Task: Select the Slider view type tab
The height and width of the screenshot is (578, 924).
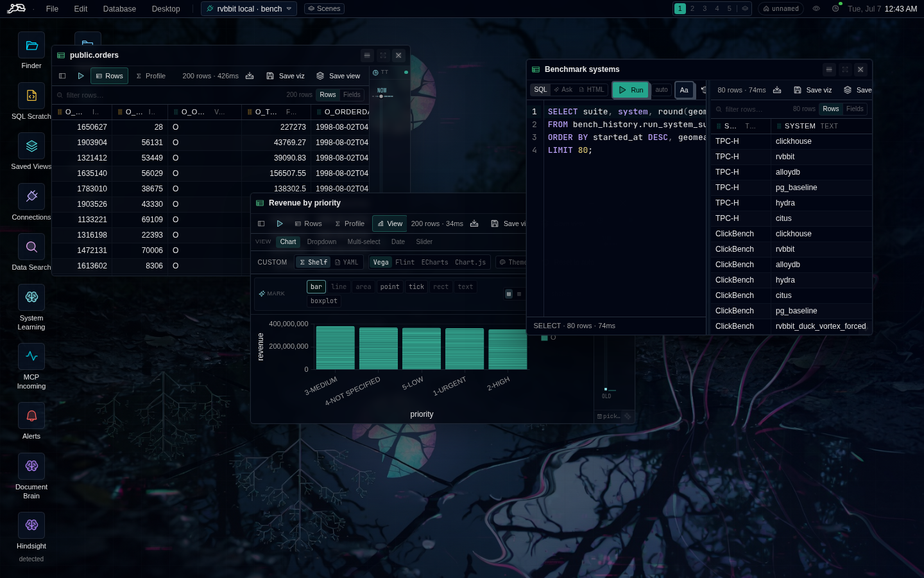Action: [x=424, y=242]
